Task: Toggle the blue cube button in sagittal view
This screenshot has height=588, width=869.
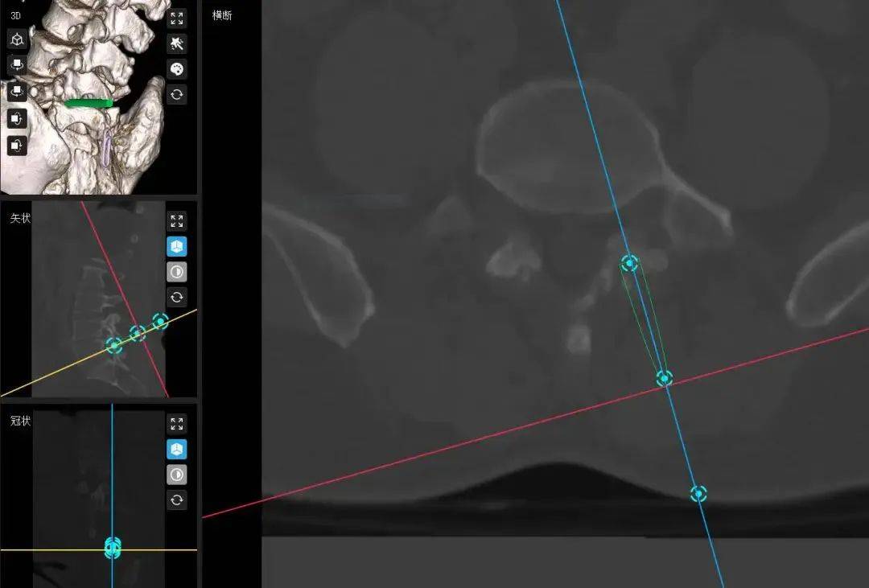Action: pos(177,246)
